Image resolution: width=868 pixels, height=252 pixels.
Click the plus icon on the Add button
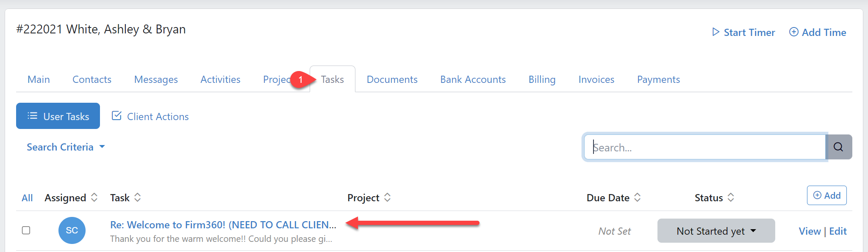coord(818,195)
